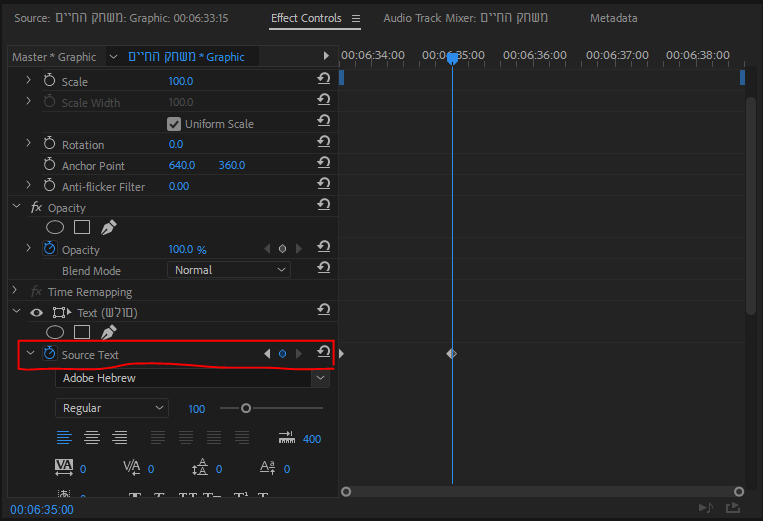The width and height of the screenshot is (763, 521).
Task: Open the Blend Mode Normal dropdown
Action: 229,270
